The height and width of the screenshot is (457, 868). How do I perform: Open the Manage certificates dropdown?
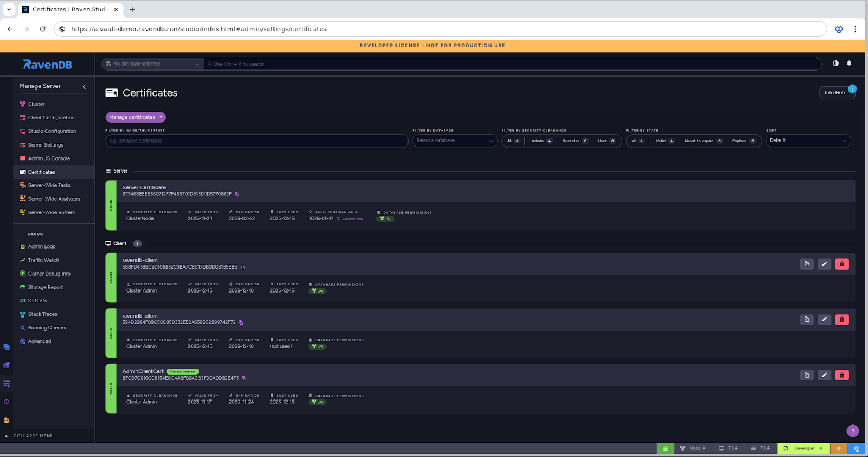[x=136, y=117]
